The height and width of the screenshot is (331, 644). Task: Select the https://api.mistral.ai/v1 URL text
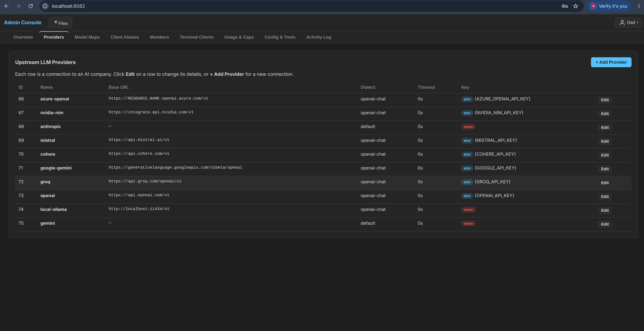click(139, 140)
